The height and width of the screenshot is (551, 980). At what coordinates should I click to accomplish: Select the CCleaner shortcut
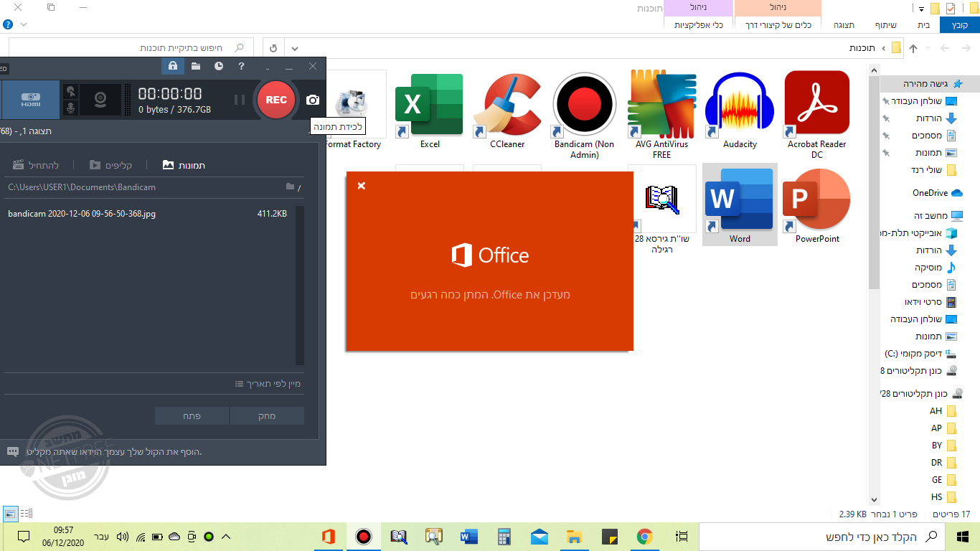coord(507,111)
